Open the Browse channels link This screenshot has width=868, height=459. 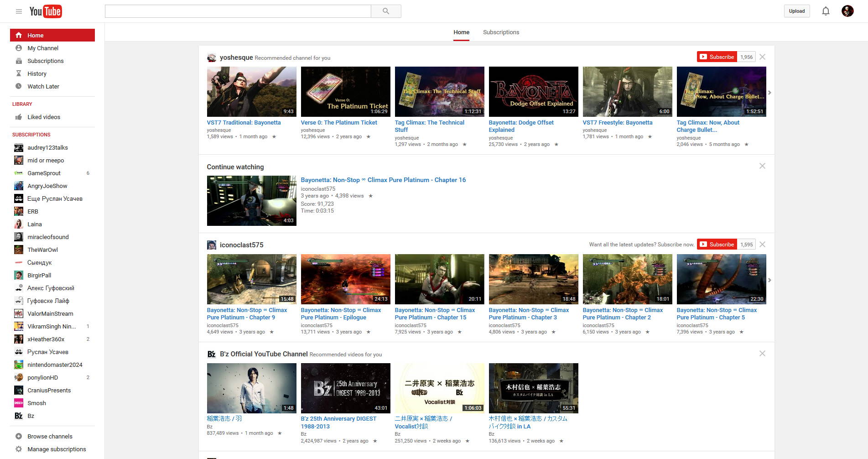[x=50, y=436]
